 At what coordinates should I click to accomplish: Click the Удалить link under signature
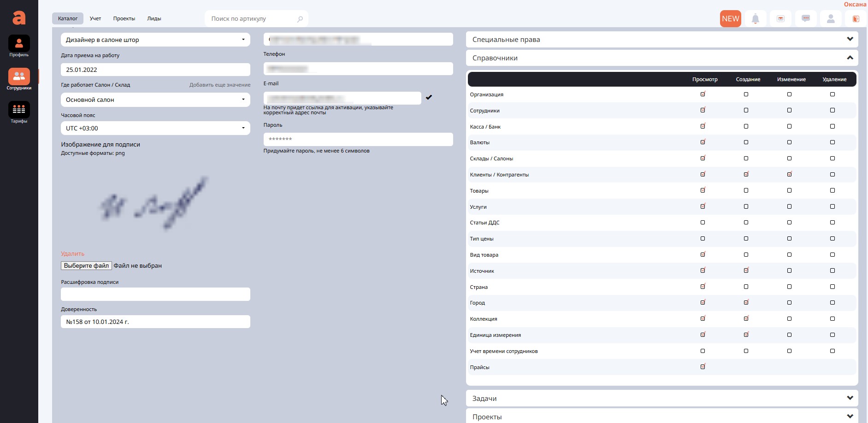click(x=73, y=254)
